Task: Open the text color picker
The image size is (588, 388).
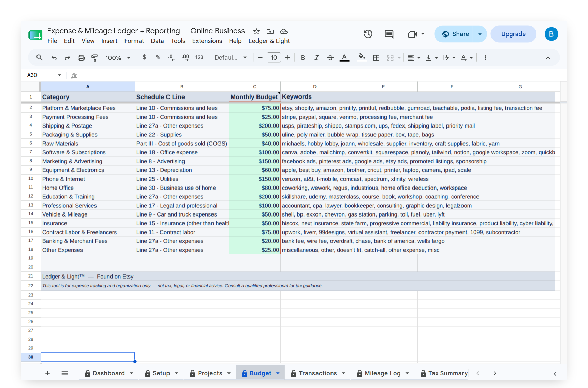Action: (344, 58)
